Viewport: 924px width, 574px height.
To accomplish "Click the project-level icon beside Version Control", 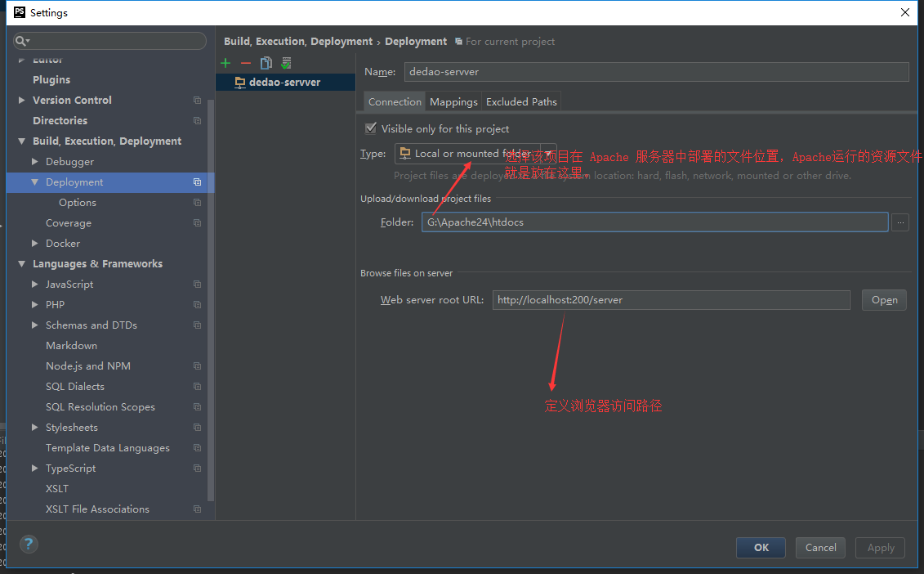I will tap(197, 101).
